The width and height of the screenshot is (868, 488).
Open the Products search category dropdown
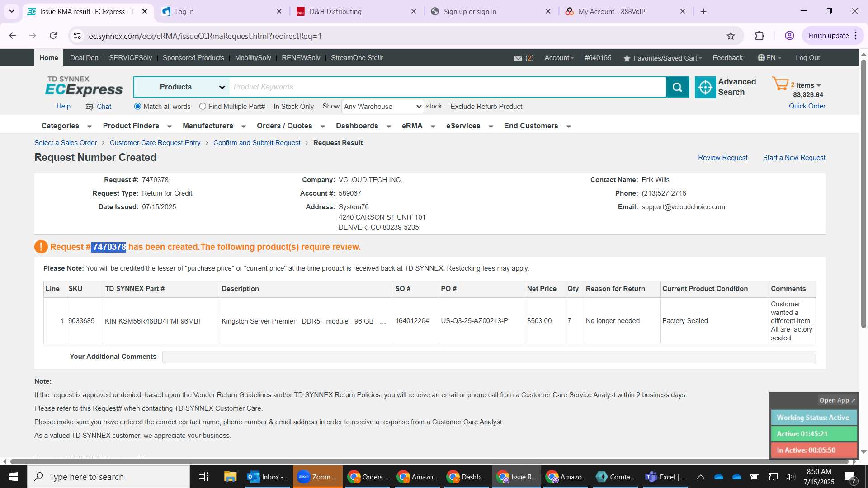182,87
